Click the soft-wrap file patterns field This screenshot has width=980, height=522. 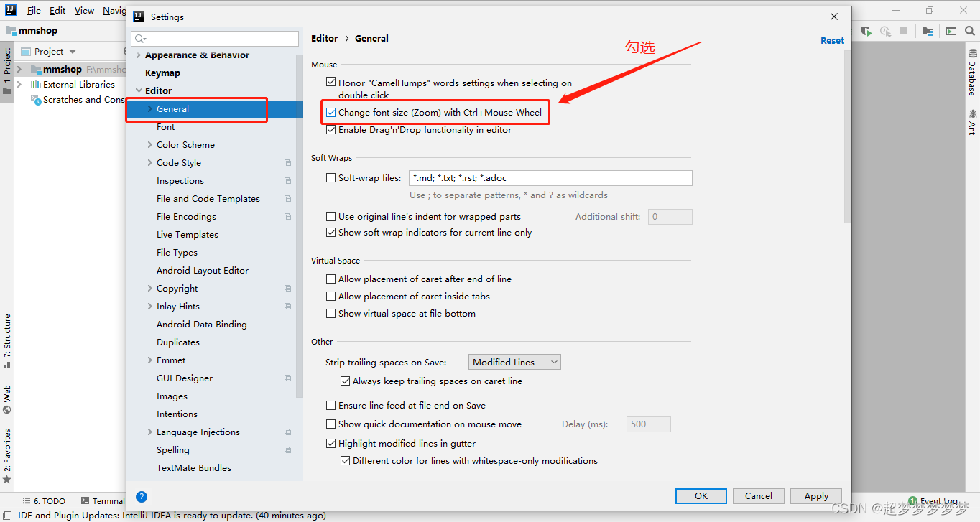click(550, 178)
